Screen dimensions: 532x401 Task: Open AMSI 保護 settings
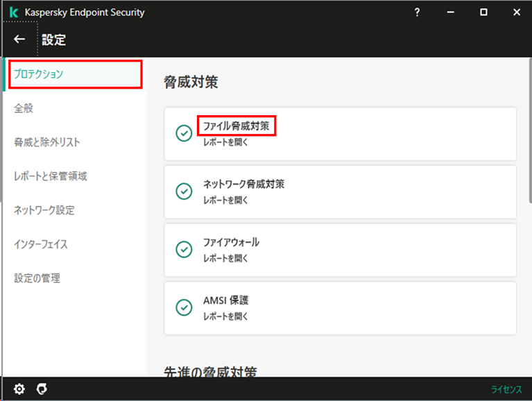pyautogui.click(x=225, y=300)
